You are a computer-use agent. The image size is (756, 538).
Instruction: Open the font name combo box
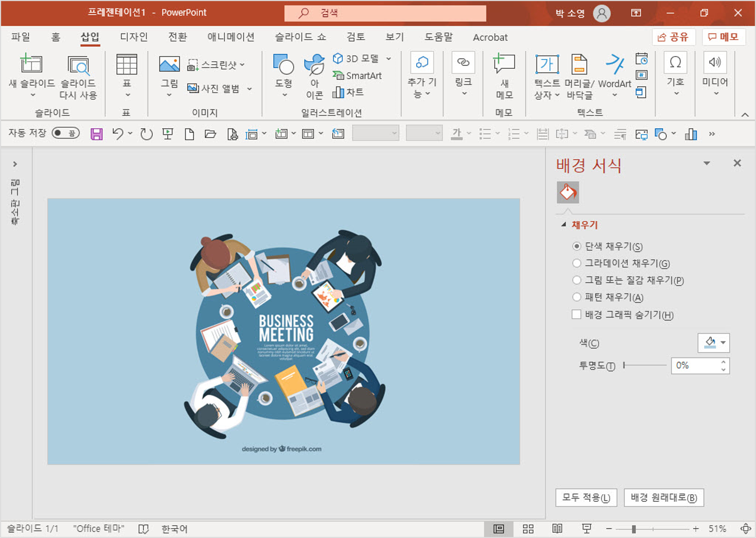click(x=376, y=134)
